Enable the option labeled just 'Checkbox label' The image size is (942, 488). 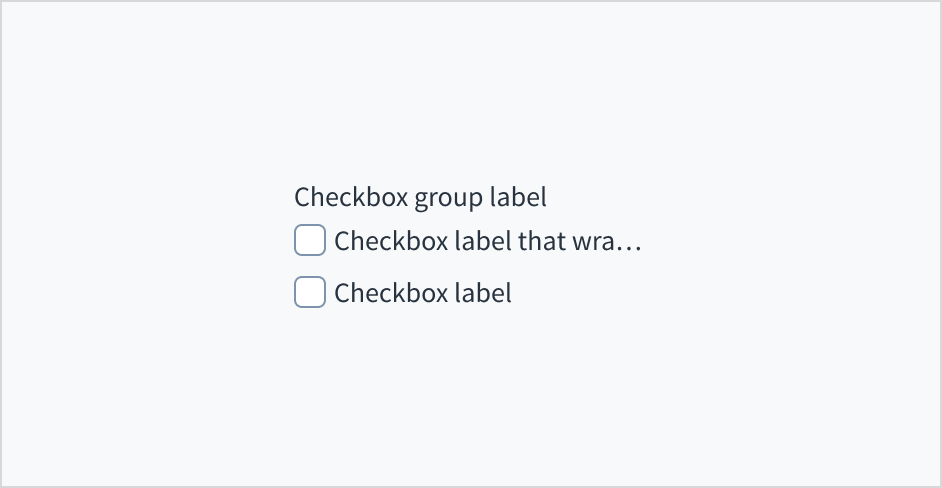point(310,293)
